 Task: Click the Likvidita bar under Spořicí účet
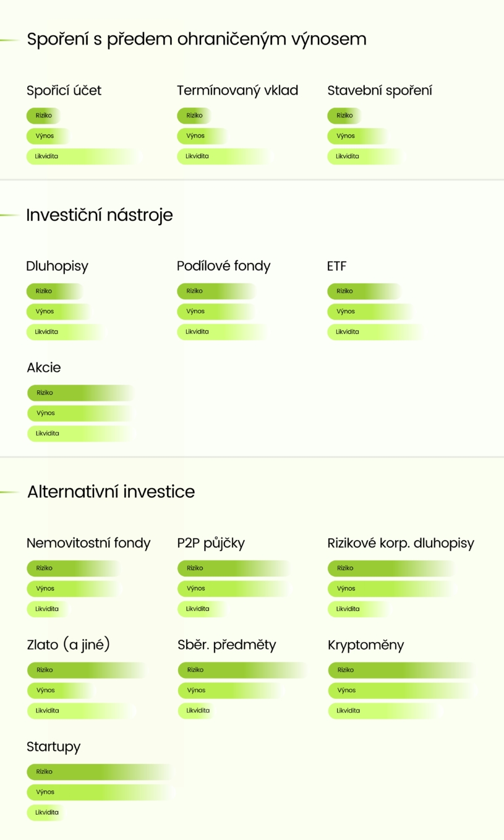(x=80, y=156)
